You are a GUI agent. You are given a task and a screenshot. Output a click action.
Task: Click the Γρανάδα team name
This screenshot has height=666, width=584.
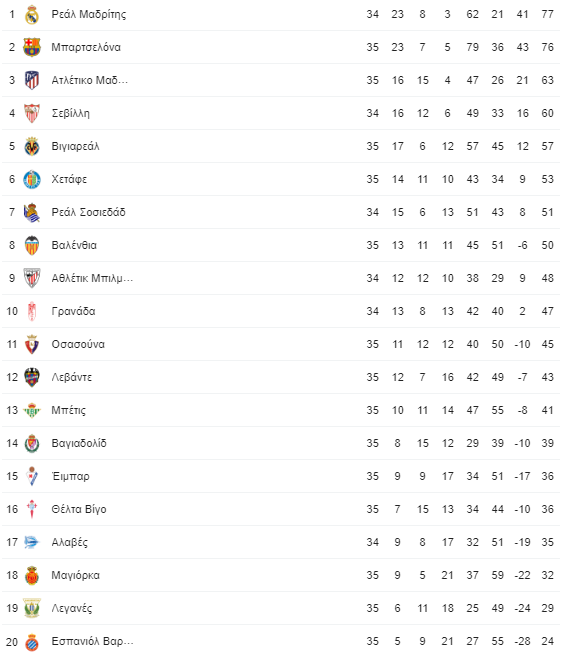click(73, 311)
